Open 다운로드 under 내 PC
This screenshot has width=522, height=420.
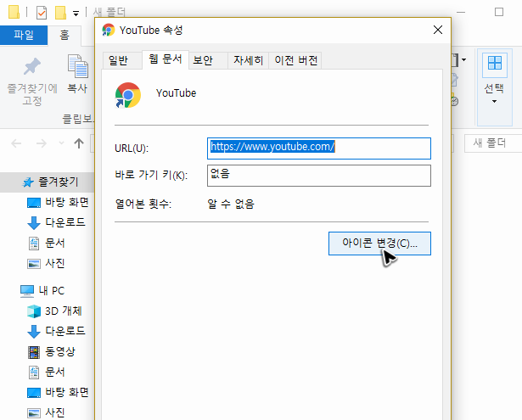point(56,331)
